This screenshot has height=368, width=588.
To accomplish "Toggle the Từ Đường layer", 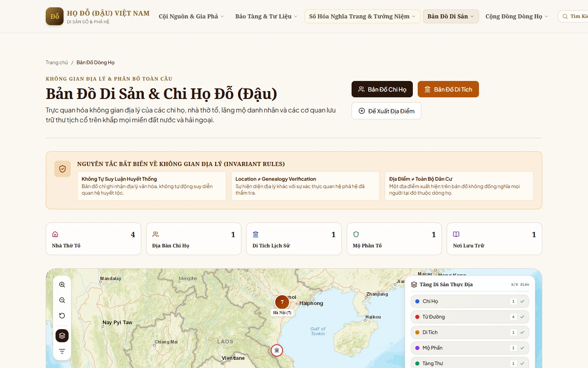I will (x=470, y=317).
